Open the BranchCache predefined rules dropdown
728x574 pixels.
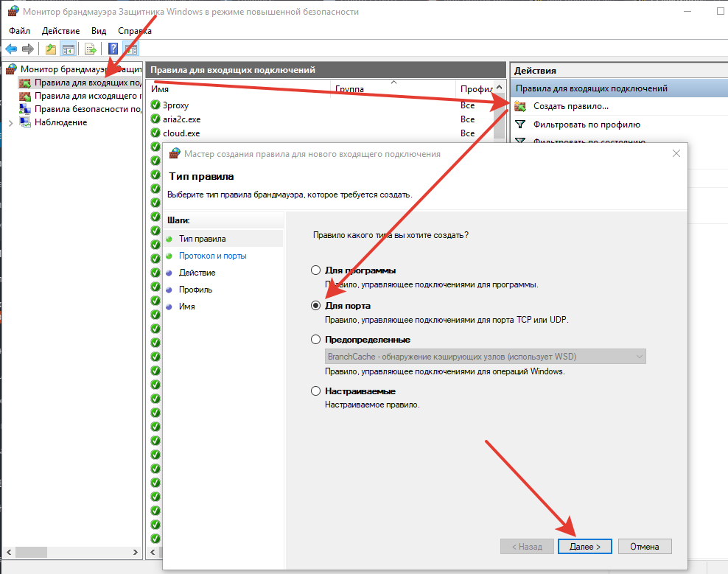coord(485,357)
